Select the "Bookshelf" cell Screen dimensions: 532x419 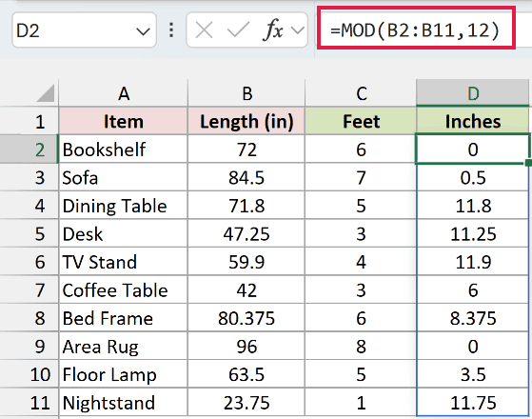(x=123, y=150)
